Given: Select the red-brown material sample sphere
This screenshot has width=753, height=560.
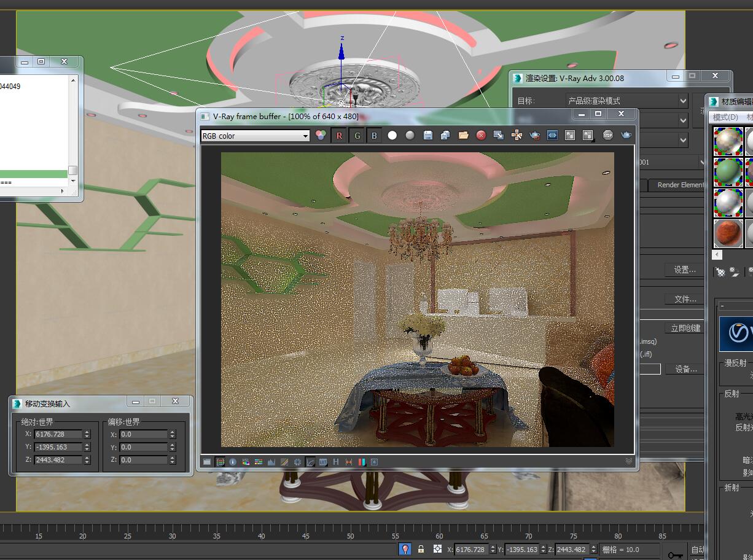Looking at the screenshot, I should (728, 233).
